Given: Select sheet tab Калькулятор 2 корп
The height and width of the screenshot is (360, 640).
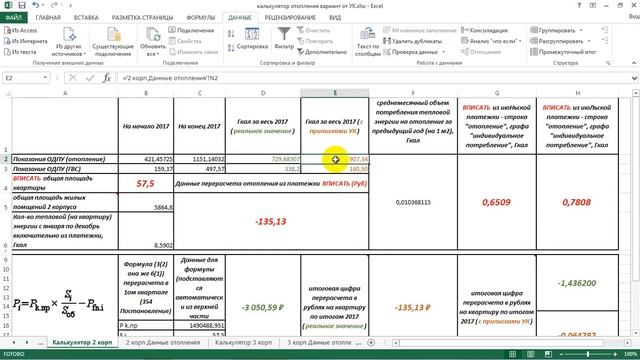Looking at the screenshot, I should click(82, 342).
